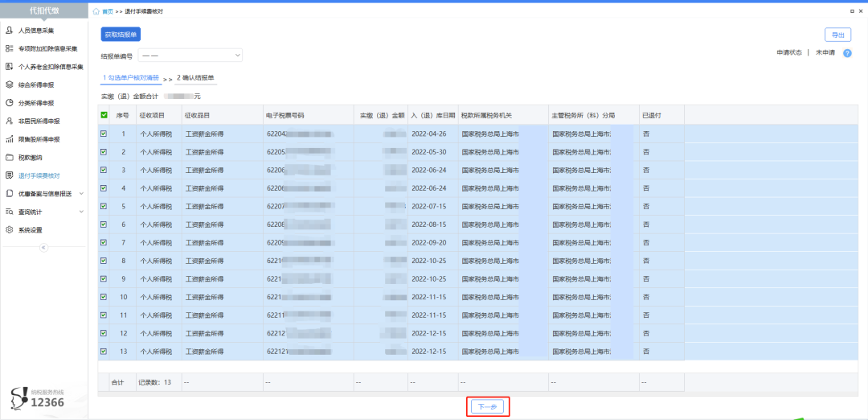Viewport: 868px width, 420px height.
Task: Click the 已退付 column header
Action: pyautogui.click(x=661, y=115)
